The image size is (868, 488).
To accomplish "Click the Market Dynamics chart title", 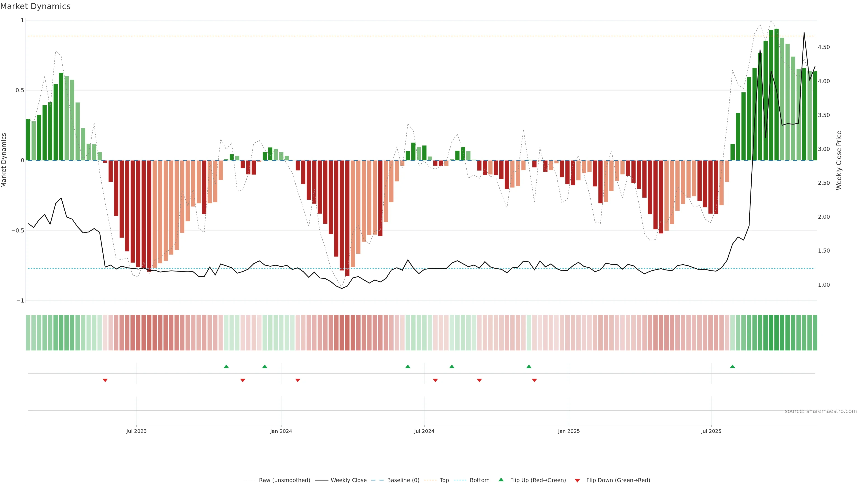I will coord(35,6).
